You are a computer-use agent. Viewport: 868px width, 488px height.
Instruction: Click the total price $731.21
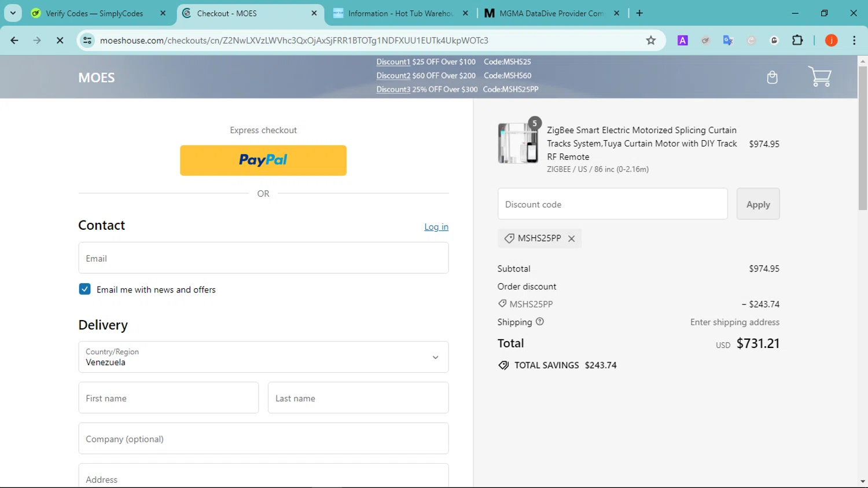(758, 343)
